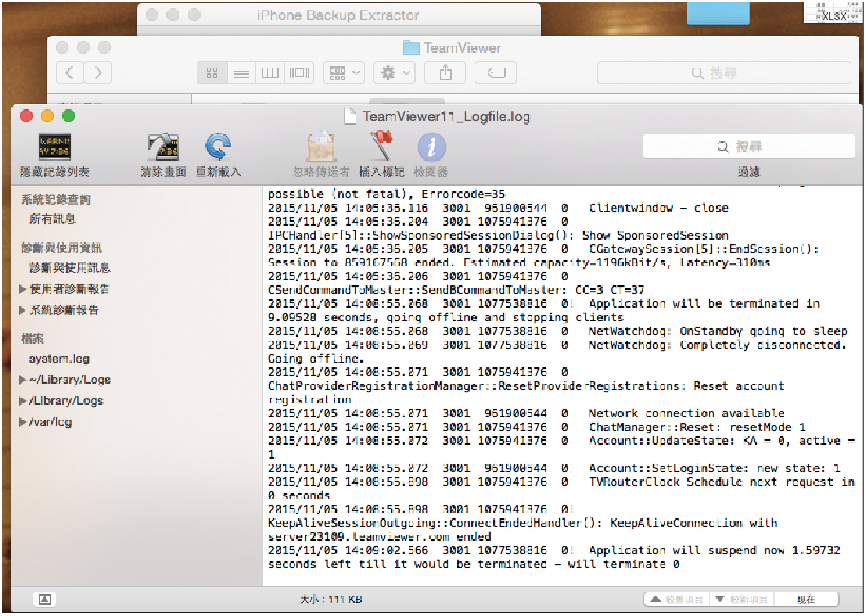The width and height of the screenshot is (866, 616).
Task: Click the 現在 now button
Action: tap(806, 600)
